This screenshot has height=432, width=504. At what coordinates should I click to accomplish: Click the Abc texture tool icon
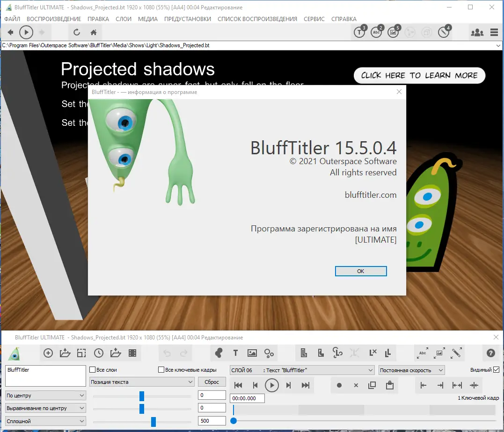(422, 353)
